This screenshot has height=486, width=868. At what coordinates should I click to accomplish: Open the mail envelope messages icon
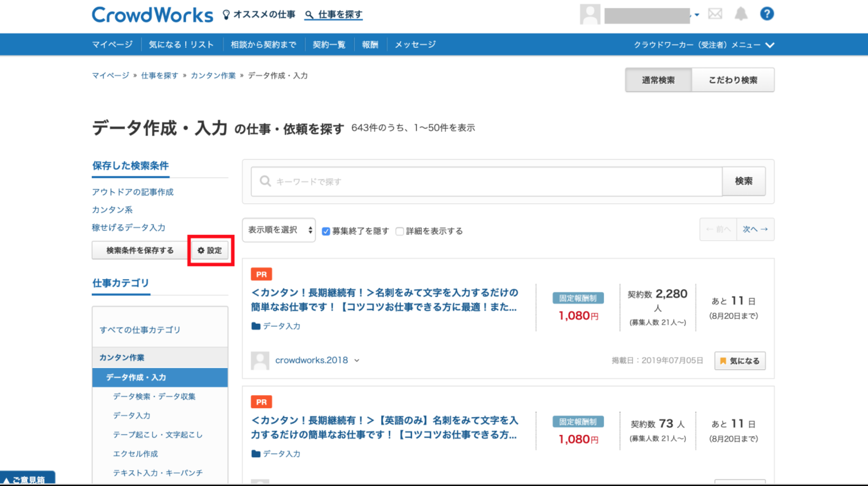click(715, 14)
